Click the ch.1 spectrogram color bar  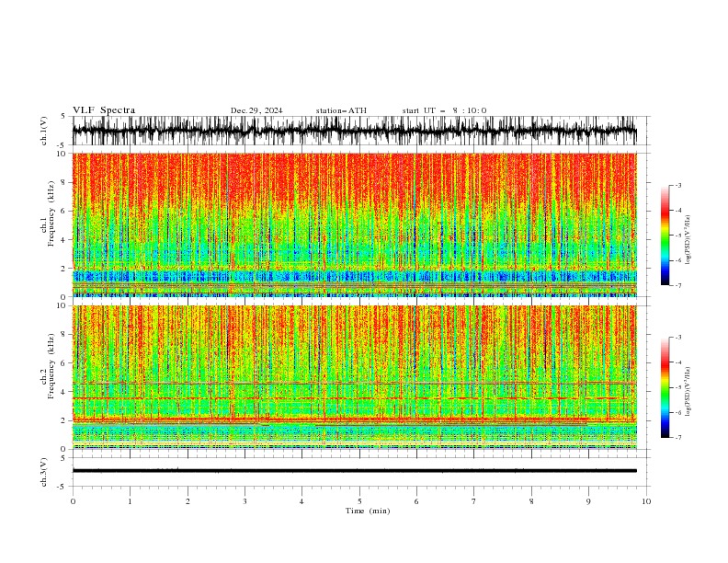[x=665, y=236]
